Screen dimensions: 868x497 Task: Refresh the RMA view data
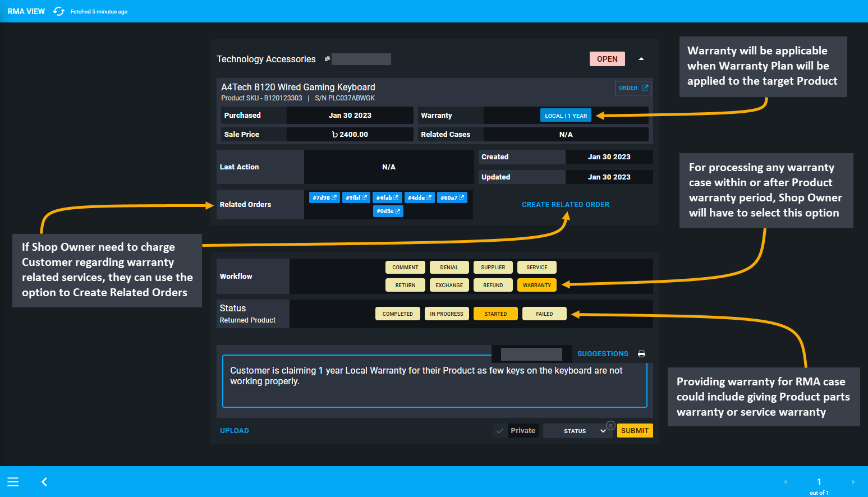[x=59, y=11]
